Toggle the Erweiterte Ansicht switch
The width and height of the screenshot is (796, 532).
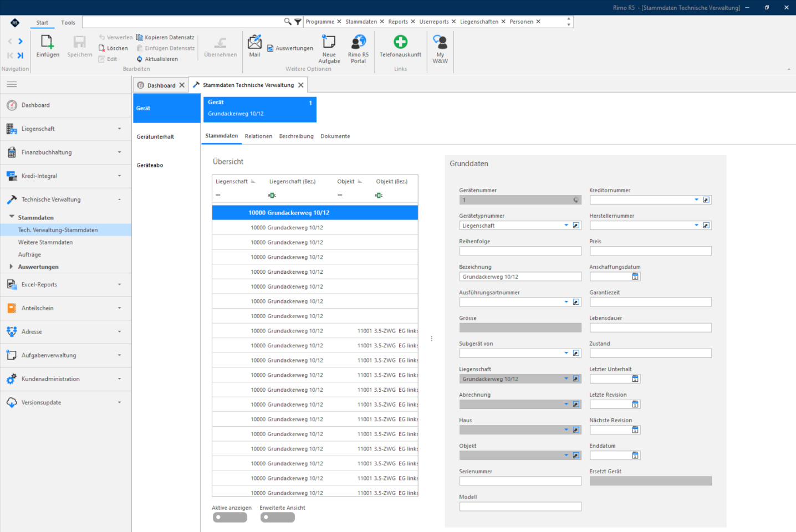tap(278, 518)
